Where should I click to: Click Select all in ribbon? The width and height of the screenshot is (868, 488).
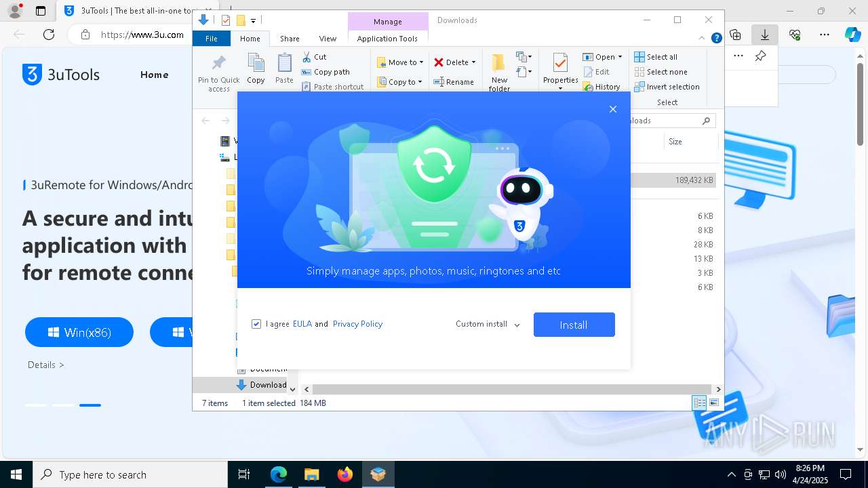656,57
